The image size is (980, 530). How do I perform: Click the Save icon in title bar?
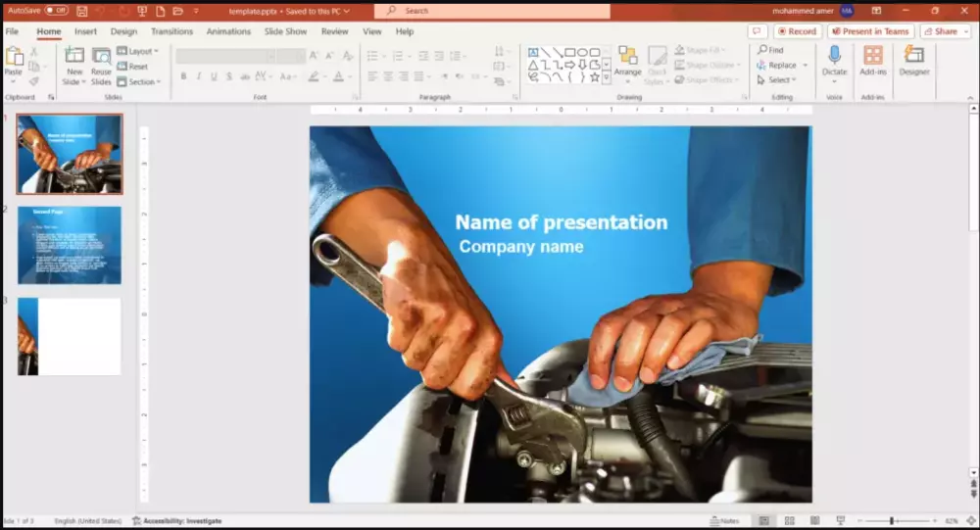pos(82,11)
